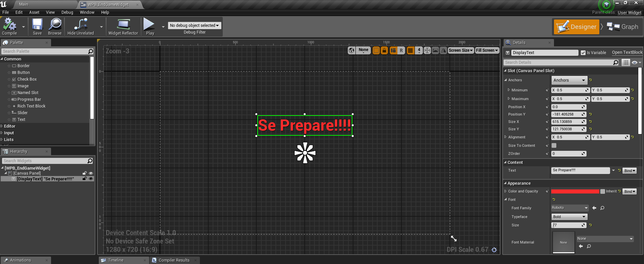The image size is (644, 264).
Task: Click the red Color and Opacity swatch
Action: [575, 191]
